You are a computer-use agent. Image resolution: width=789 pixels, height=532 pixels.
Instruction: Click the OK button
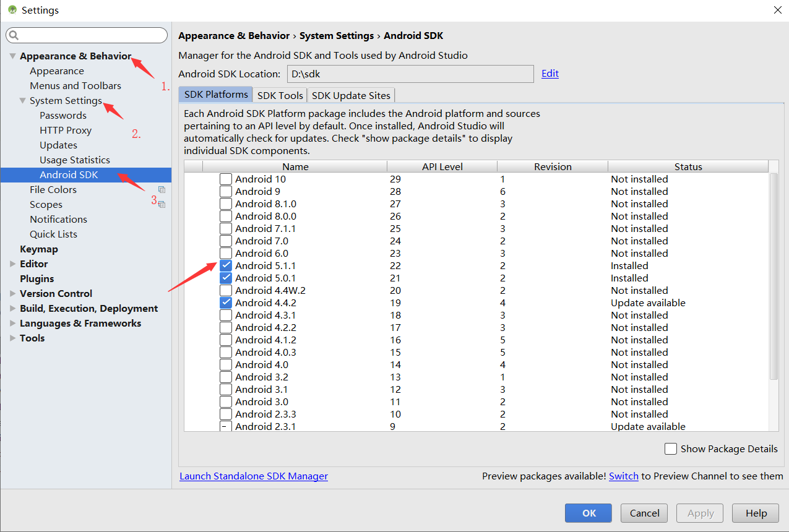[589, 513]
